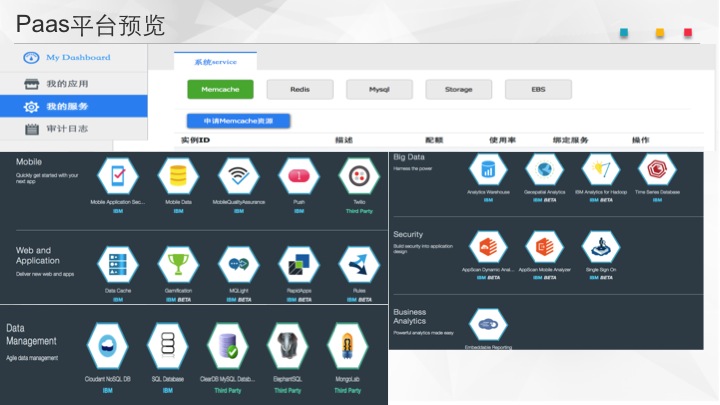This screenshot has height=405, width=720.
Task: Click the 配额 column header
Action: click(x=434, y=140)
